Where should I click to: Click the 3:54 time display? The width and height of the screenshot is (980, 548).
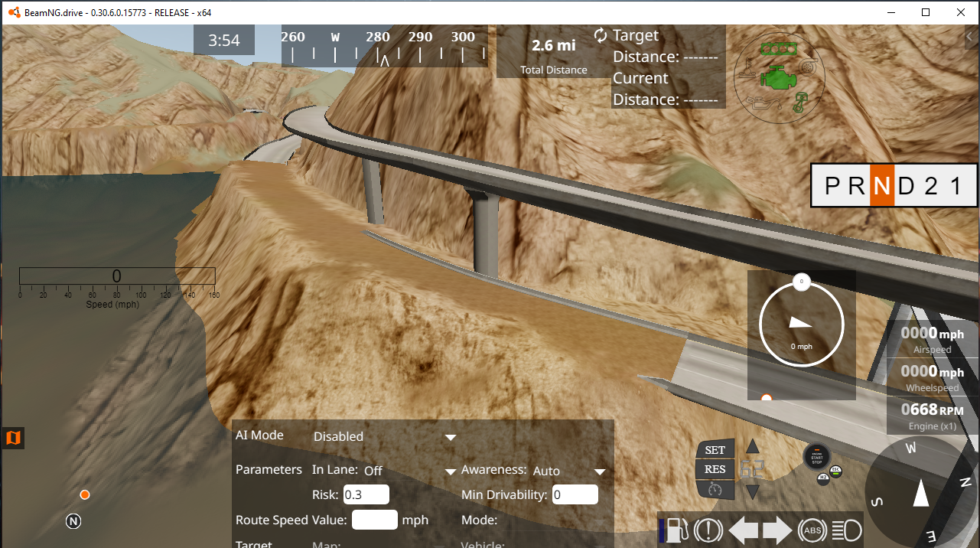click(224, 41)
